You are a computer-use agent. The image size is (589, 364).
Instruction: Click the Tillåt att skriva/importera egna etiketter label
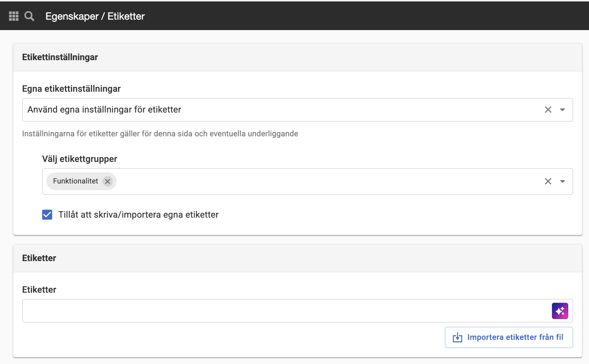[139, 215]
